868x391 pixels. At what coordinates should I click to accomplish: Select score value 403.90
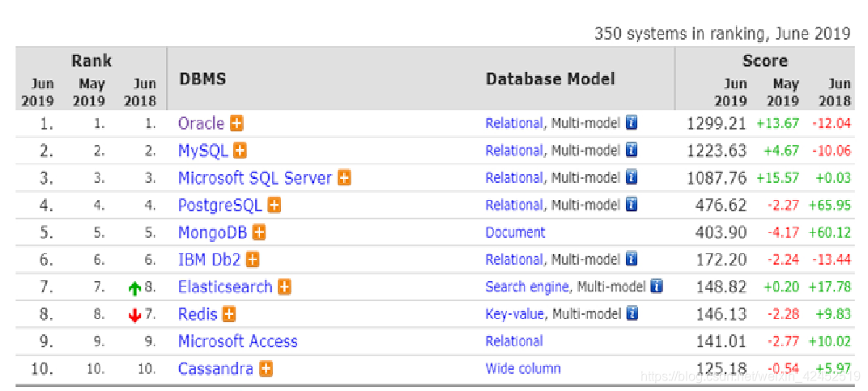721,232
